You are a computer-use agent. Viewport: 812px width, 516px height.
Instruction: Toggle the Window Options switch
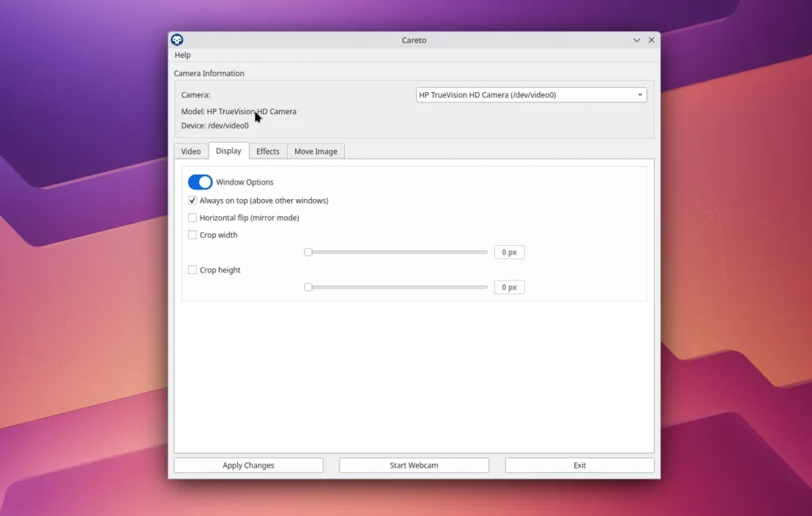pos(200,182)
